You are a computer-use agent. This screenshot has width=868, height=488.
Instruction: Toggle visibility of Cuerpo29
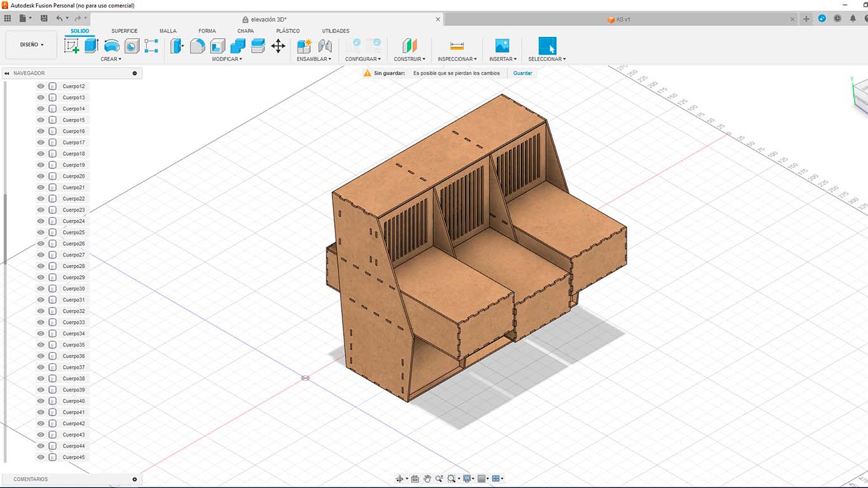click(x=41, y=277)
